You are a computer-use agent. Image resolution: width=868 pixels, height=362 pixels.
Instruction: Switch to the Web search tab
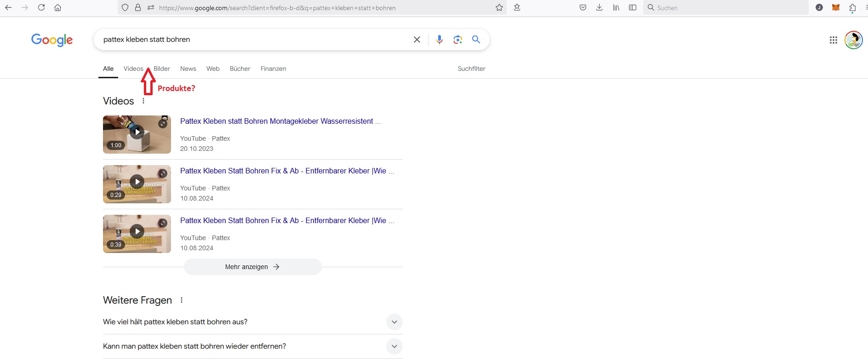coord(213,69)
